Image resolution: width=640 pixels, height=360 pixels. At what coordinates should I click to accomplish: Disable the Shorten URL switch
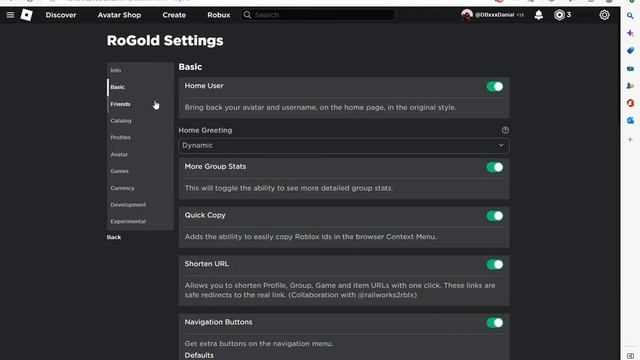click(x=495, y=264)
